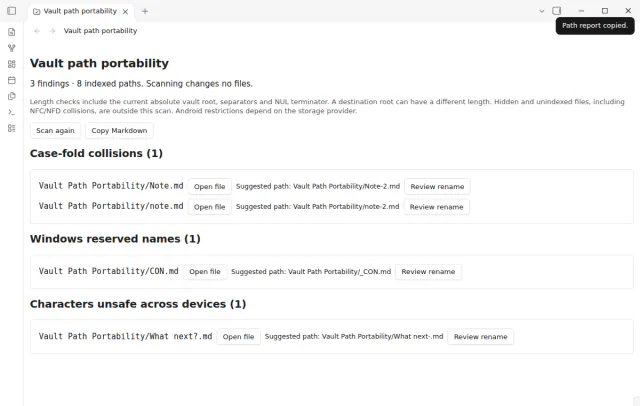Image resolution: width=640 pixels, height=406 pixels.
Task: Click the templates copy ribbon icon
Action: (11, 96)
